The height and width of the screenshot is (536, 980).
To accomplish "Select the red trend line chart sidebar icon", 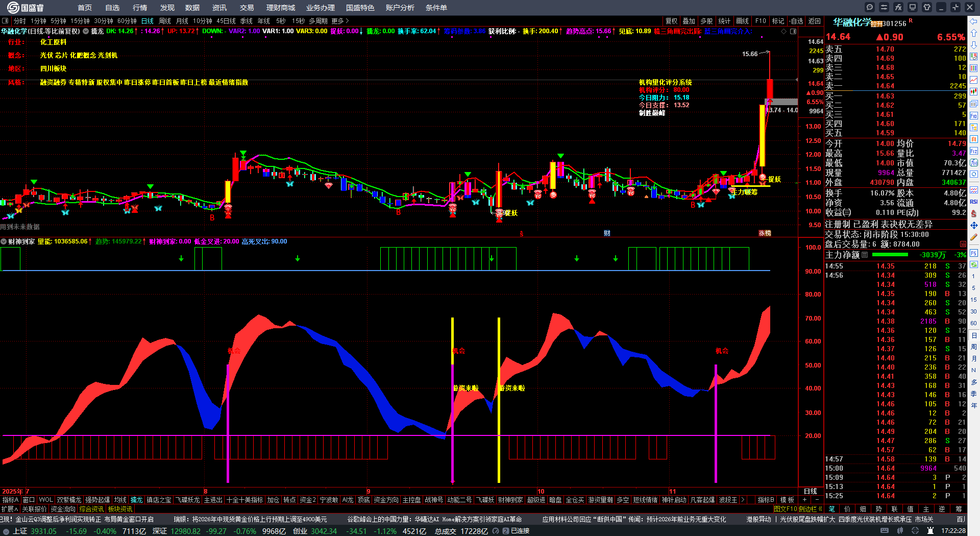I will click(974, 80).
